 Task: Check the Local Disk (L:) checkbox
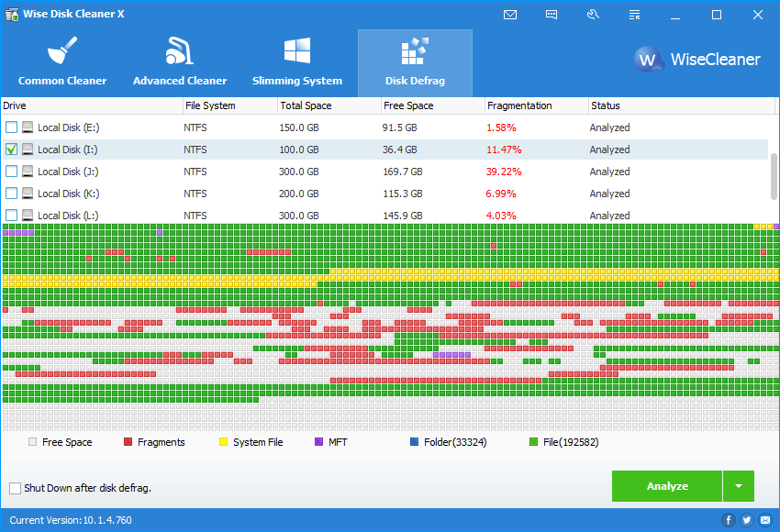(x=11, y=215)
